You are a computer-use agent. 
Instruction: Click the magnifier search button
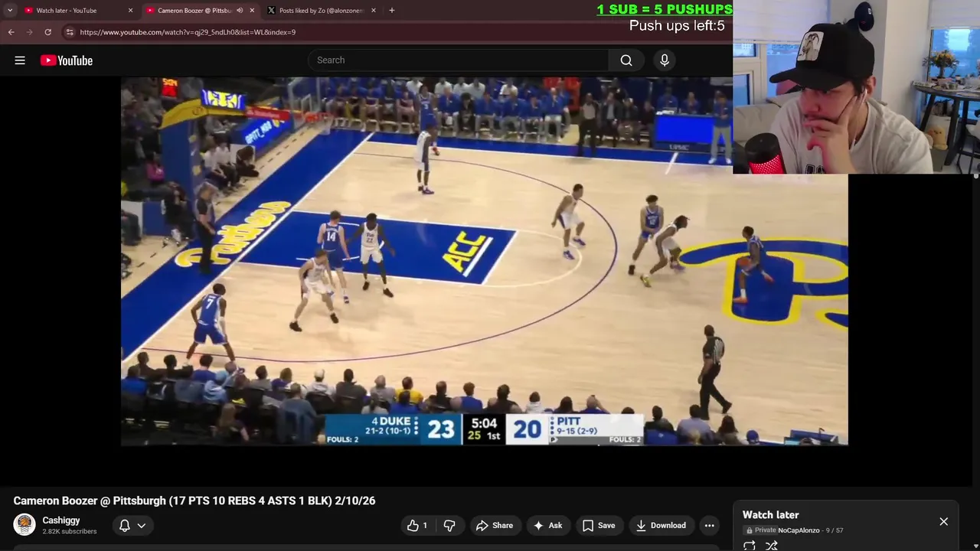pos(626,60)
